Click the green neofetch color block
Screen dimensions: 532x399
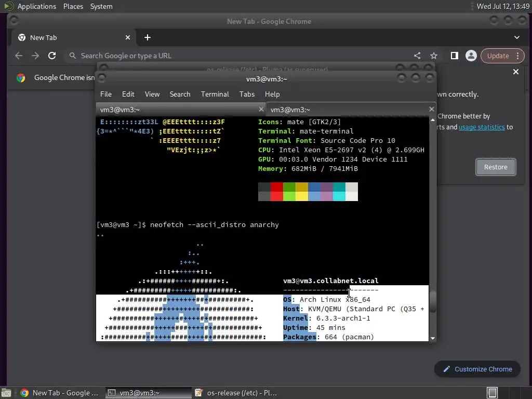tap(289, 192)
